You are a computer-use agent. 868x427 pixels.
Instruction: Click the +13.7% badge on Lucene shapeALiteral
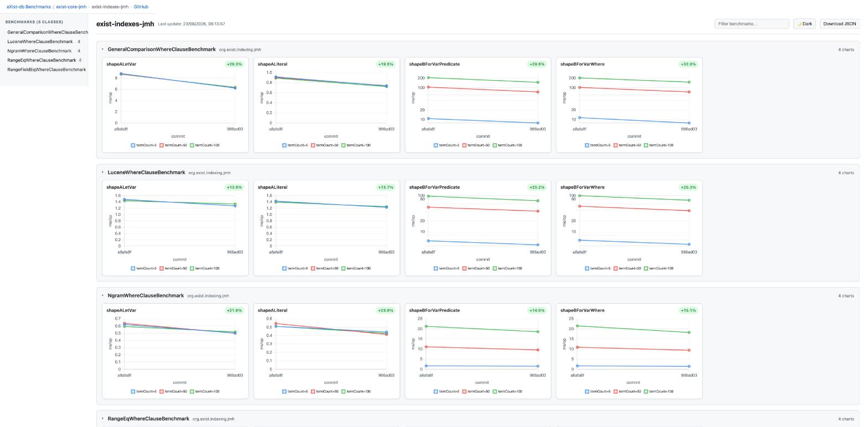click(x=386, y=187)
